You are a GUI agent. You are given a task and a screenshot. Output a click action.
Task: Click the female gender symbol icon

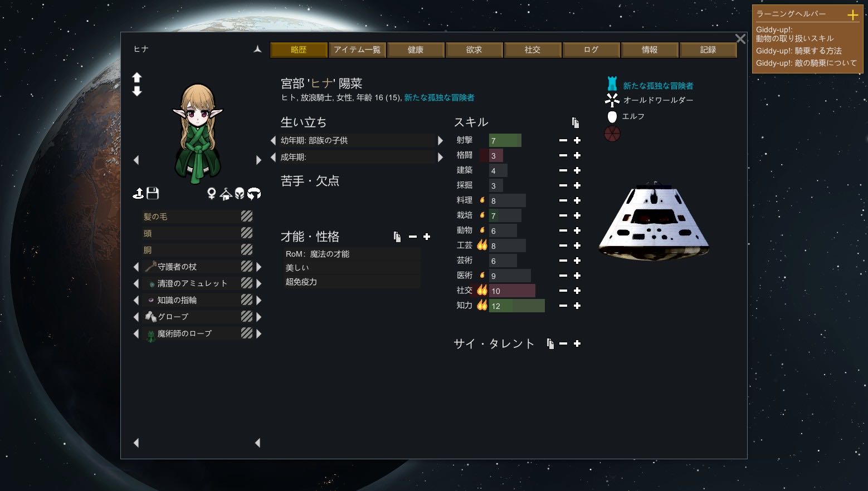(x=212, y=193)
